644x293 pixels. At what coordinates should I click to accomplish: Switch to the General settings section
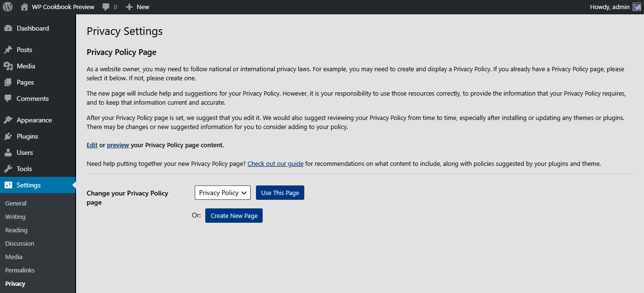click(16, 203)
